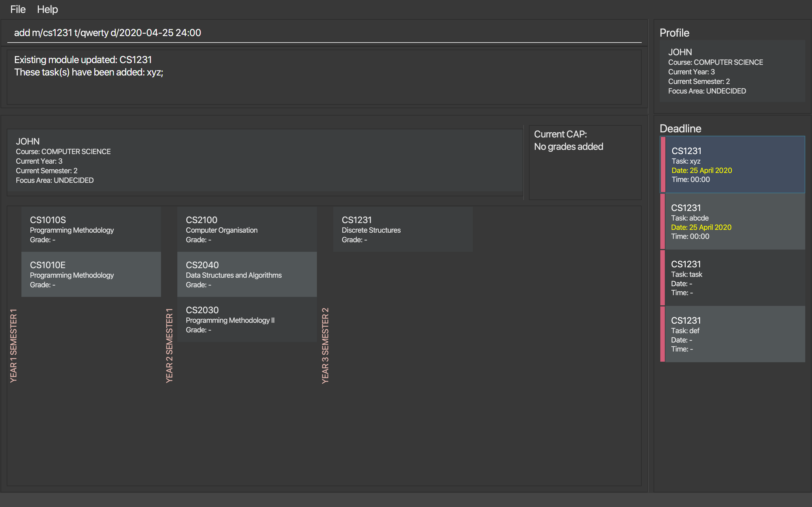Select the CS2030 Programming Methodology II card
Viewport: 812px width, 507px height.
click(247, 319)
